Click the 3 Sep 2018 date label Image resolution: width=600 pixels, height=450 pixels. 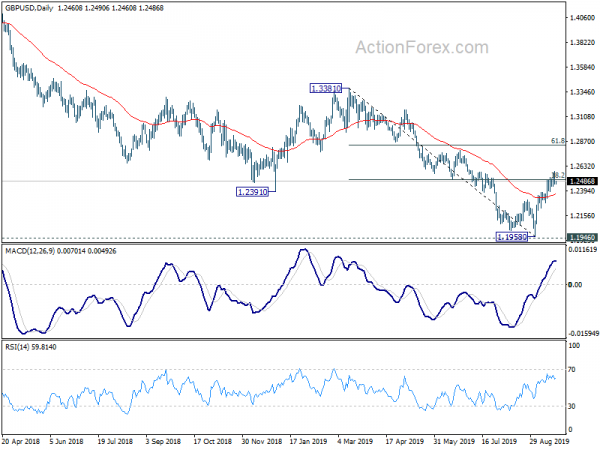coord(163,442)
